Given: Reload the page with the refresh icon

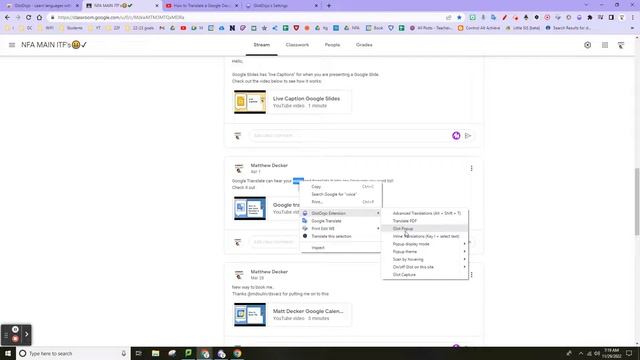Looking at the screenshot, I should point(29,18).
